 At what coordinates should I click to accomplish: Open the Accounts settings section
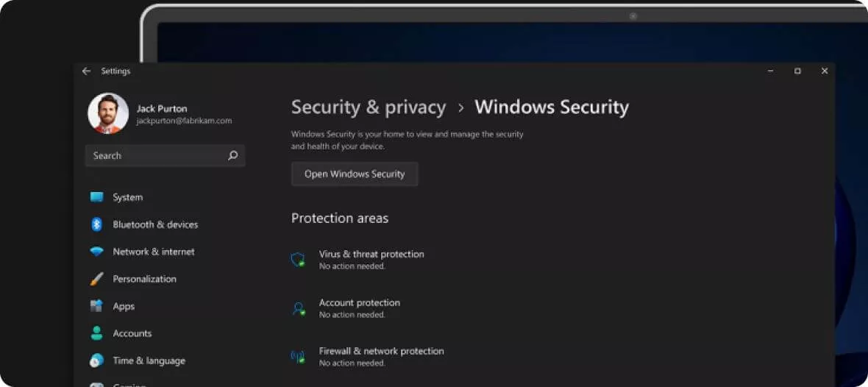[x=132, y=333]
